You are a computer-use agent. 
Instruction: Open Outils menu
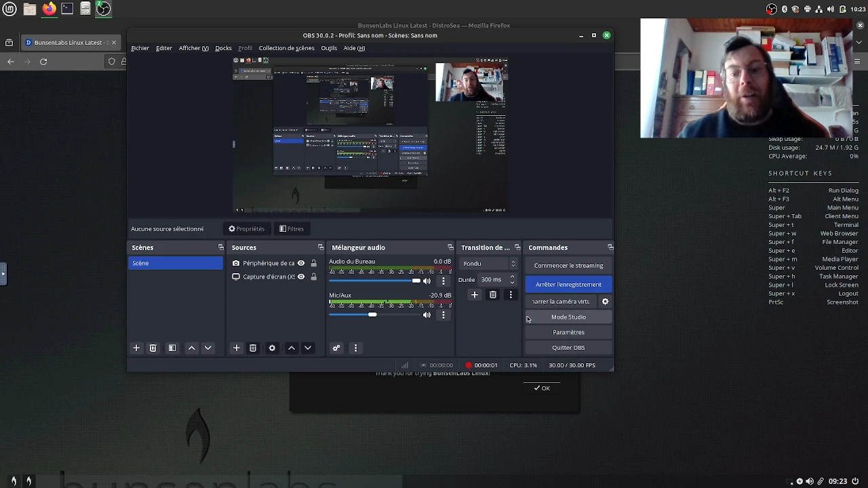coord(329,48)
